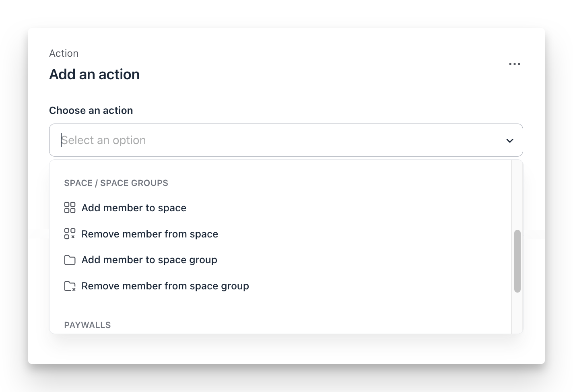Viewport: 573px width, 392px height.
Task: Click the Add an action heading
Action: (x=94, y=74)
